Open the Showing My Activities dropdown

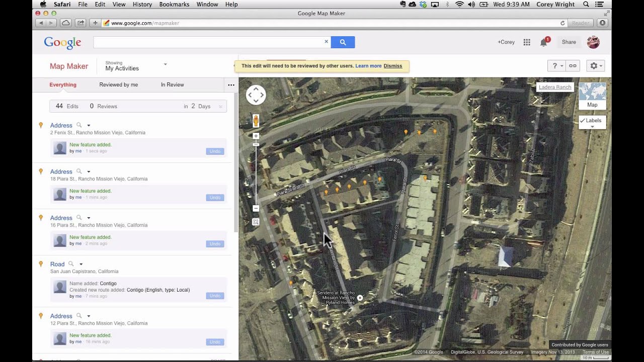click(x=136, y=66)
